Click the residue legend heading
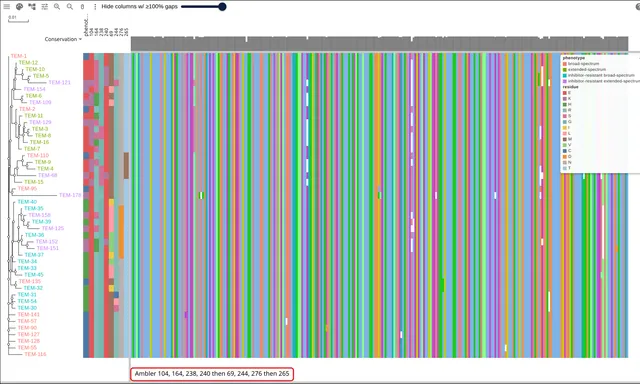Screen dimensions: 640x384 coord(571,87)
